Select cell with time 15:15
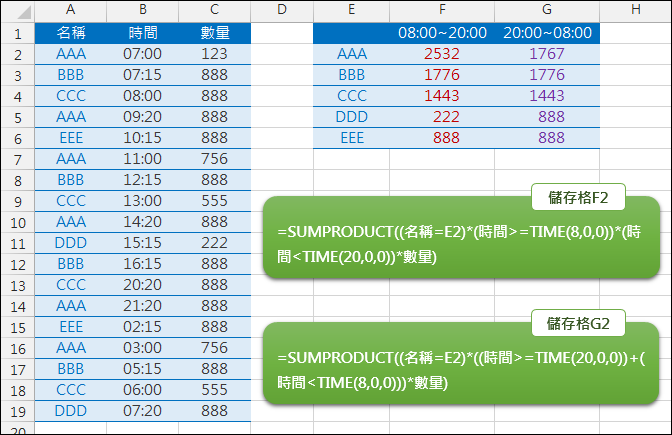This screenshot has height=435, width=672. pos(143,243)
